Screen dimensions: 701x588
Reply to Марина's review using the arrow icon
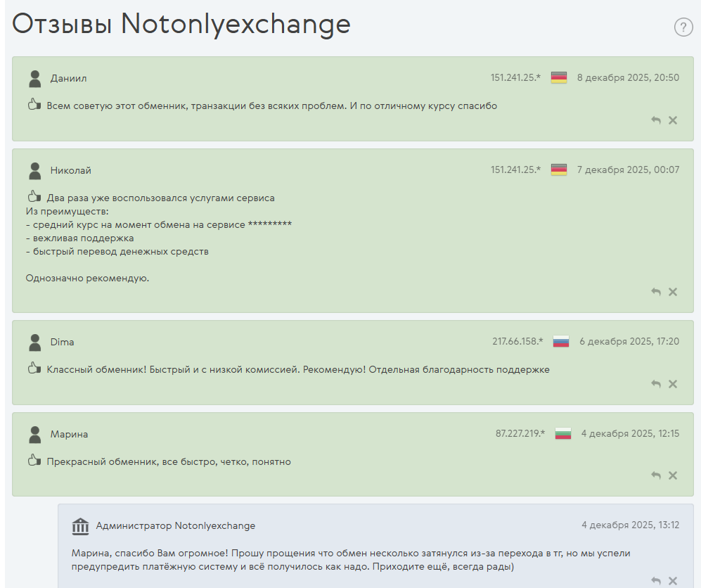coord(656,475)
